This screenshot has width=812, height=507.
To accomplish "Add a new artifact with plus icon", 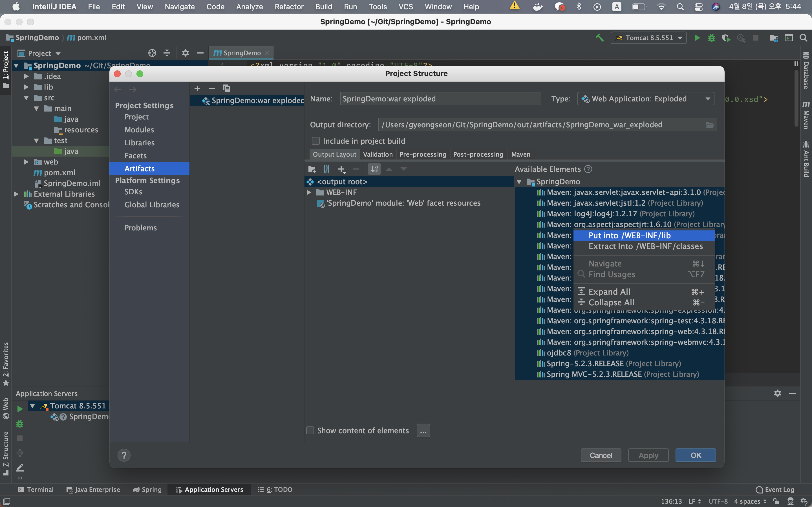I will pyautogui.click(x=197, y=88).
